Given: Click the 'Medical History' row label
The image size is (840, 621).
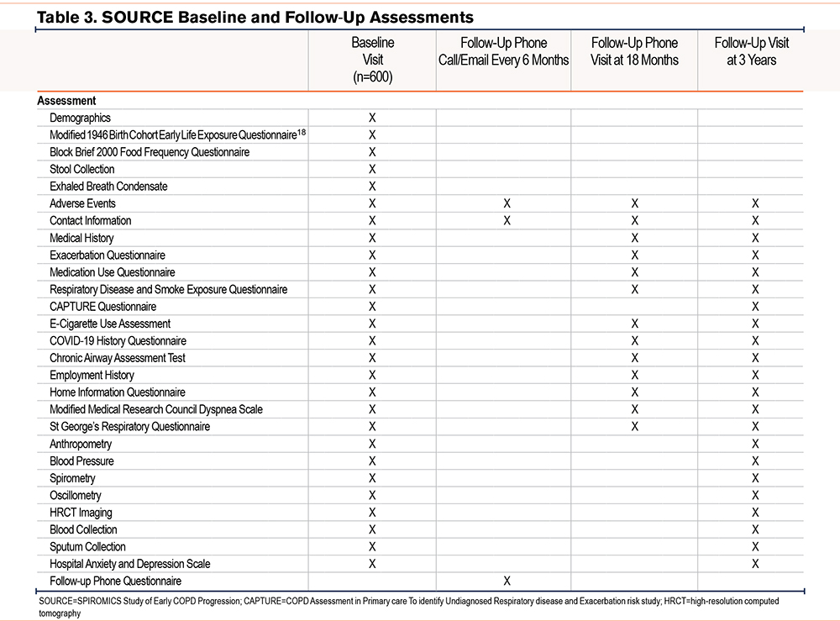Looking at the screenshot, I should click(81, 238).
